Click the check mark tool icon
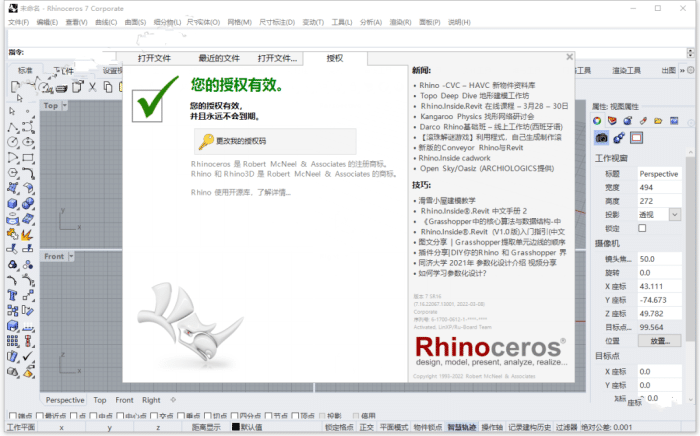700x436 pixels. [x=28, y=356]
